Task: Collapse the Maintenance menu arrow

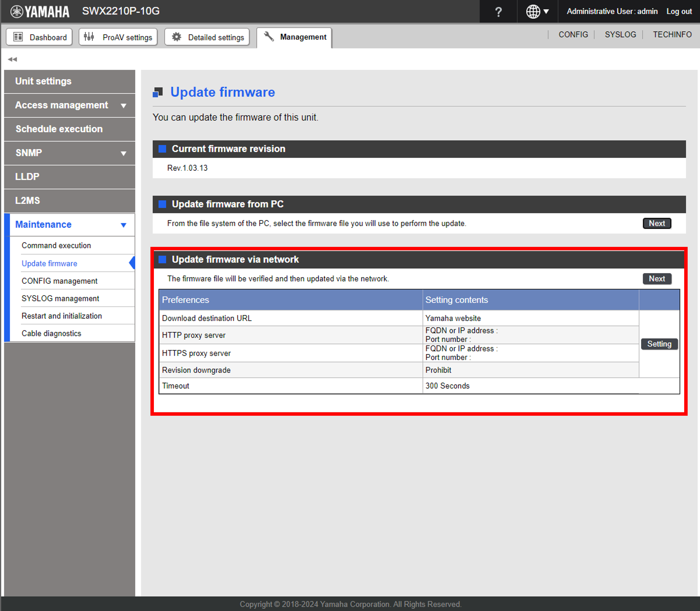Action: click(x=124, y=225)
